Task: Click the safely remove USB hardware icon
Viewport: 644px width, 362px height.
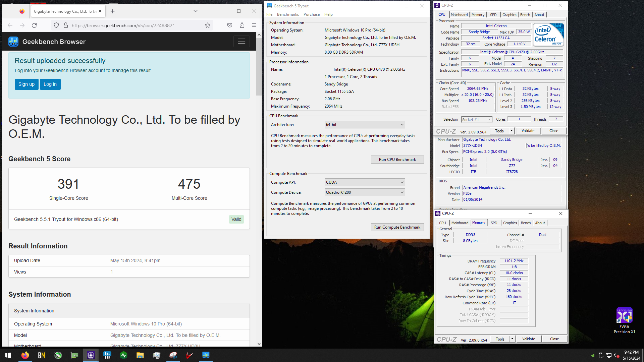Action: [601, 355]
